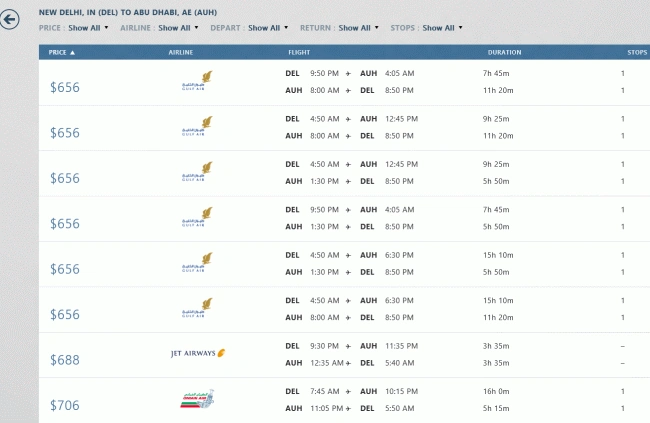
Task: Sort by the STOPS column header
Action: click(x=637, y=52)
